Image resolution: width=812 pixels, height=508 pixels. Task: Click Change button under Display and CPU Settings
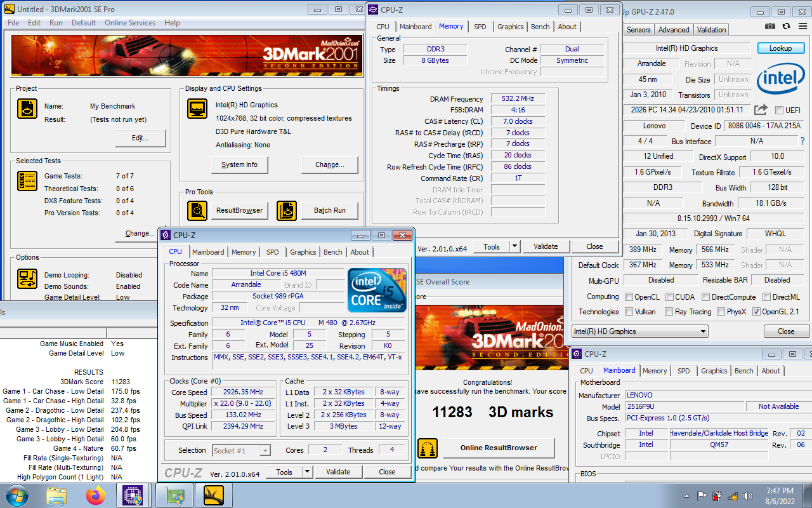(330, 164)
